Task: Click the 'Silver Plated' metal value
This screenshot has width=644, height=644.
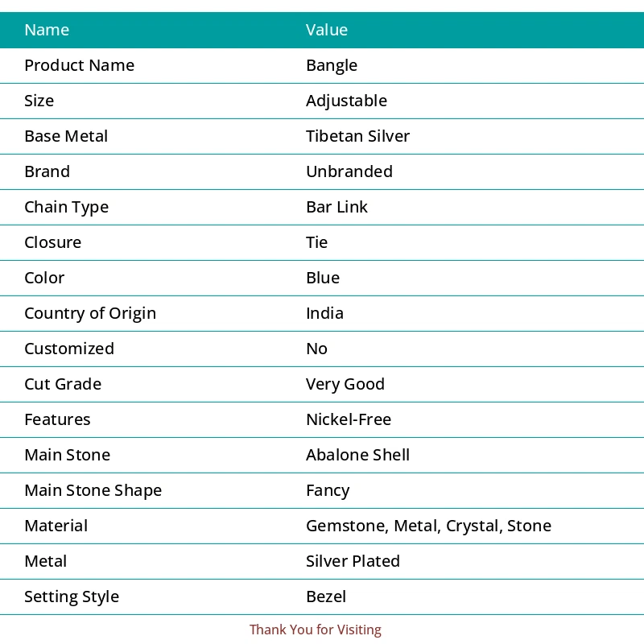Action: (353, 562)
